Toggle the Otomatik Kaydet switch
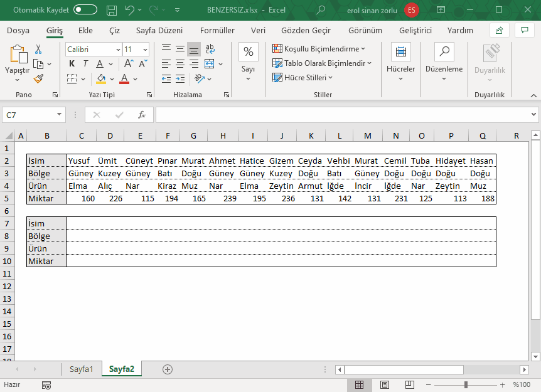Image resolution: width=541 pixels, height=392 pixels. pyautogui.click(x=85, y=10)
